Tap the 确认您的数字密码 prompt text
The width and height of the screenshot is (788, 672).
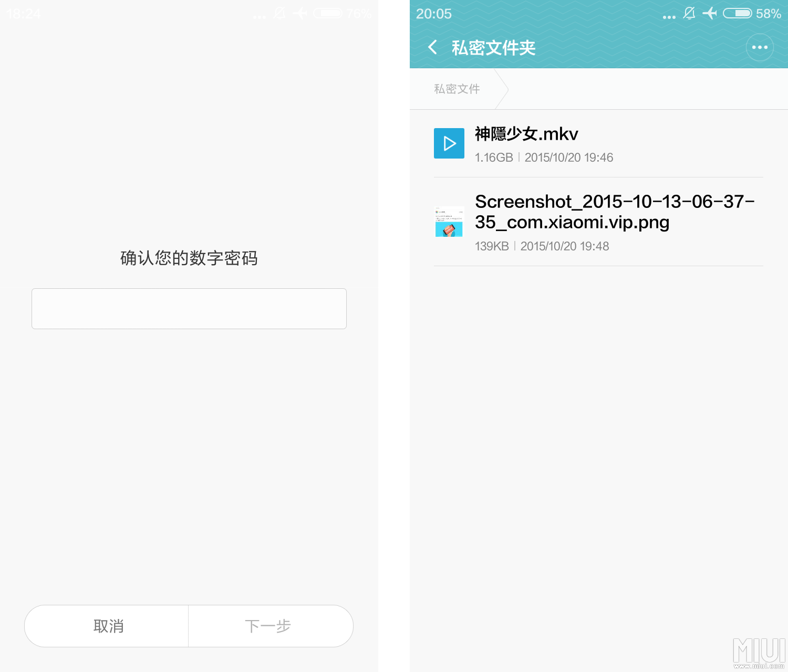pos(189,258)
